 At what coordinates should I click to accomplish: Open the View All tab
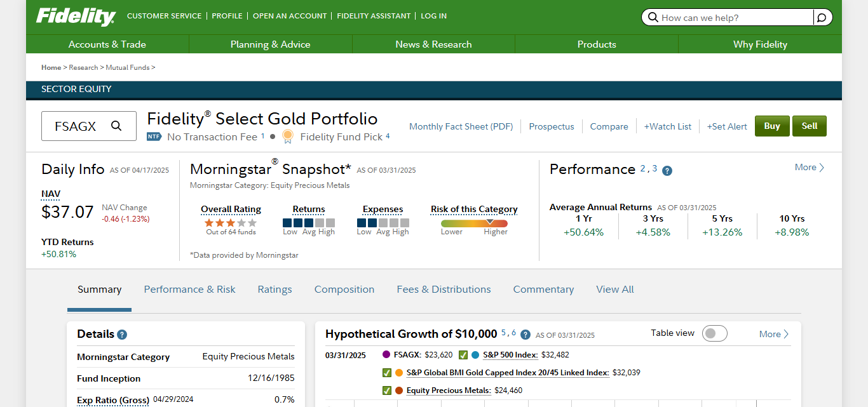click(615, 290)
